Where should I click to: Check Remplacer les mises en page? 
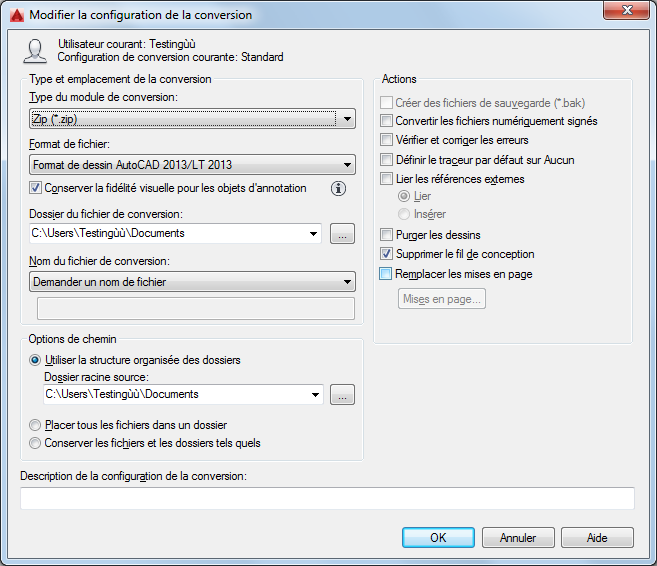coord(385,274)
